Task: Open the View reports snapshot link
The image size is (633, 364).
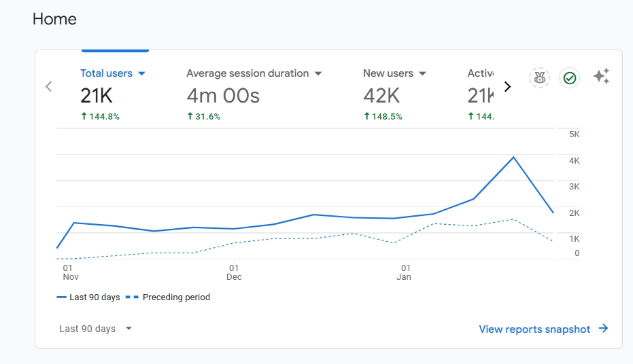Action: pos(534,329)
